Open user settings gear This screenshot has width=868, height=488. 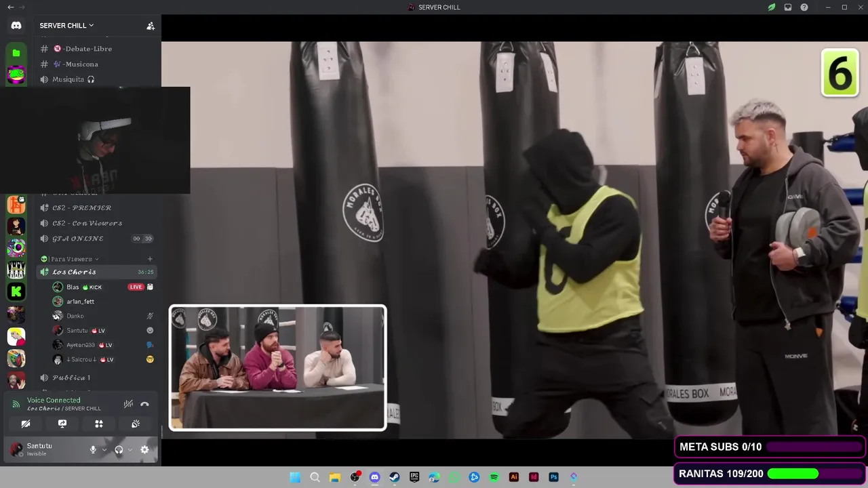coord(144,449)
